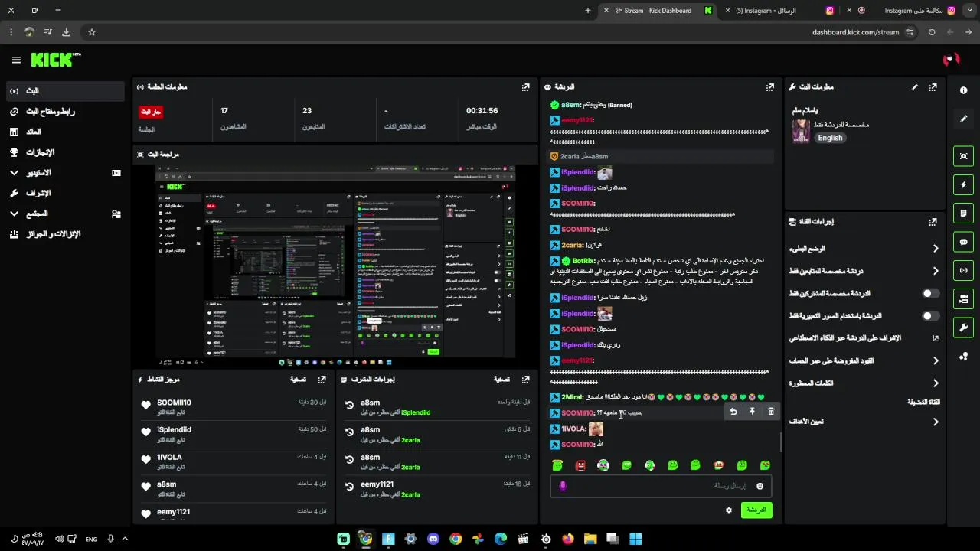Screen dimensions: 980x551
Task: Open the Windows Start menu
Action: pyautogui.click(x=635, y=539)
